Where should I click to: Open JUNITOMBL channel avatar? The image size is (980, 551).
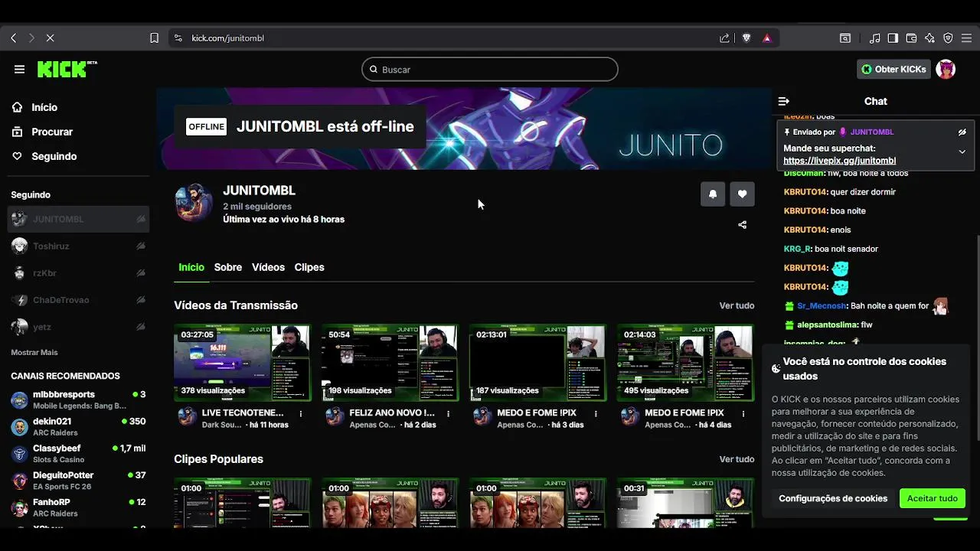point(194,203)
